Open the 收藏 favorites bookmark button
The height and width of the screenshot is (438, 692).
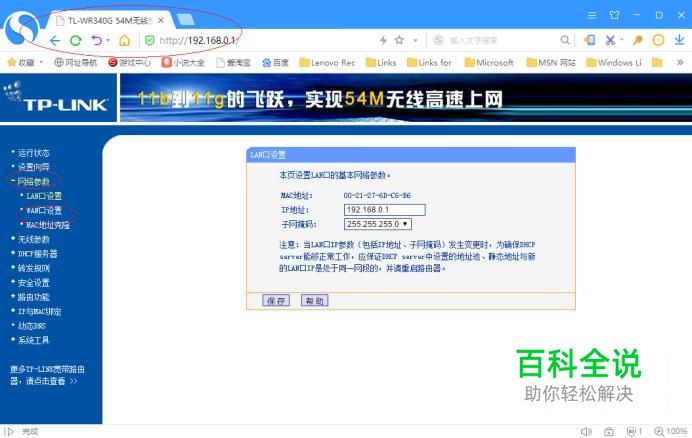point(21,63)
